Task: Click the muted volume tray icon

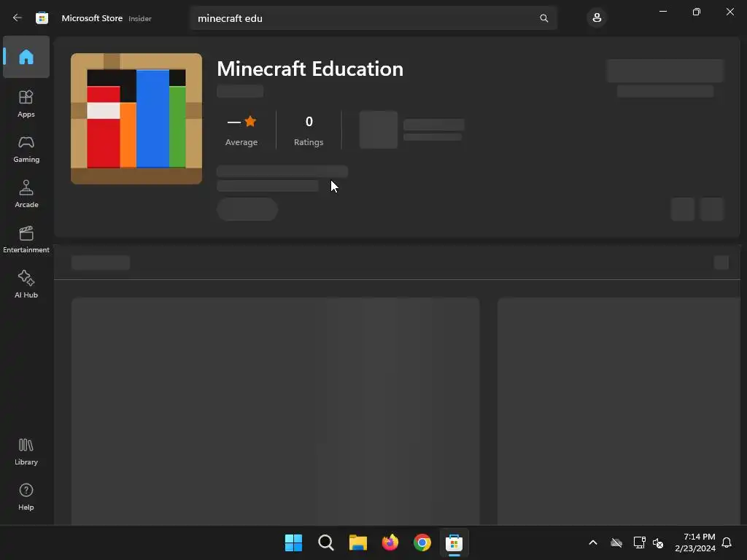Action: tap(658, 542)
